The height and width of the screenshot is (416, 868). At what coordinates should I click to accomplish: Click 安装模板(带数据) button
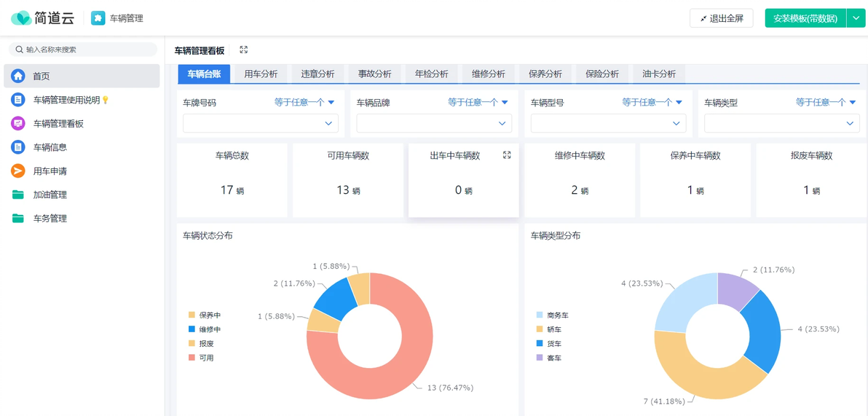coord(805,18)
